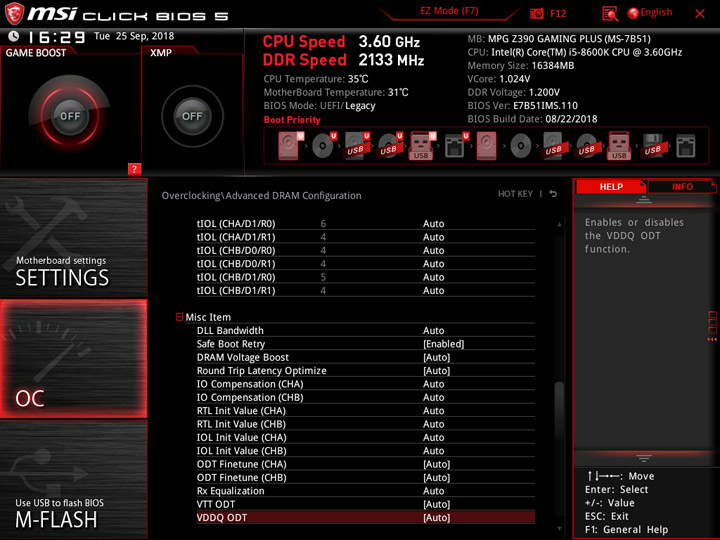
Task: Click the Boot Priority label
Action: coord(292,120)
